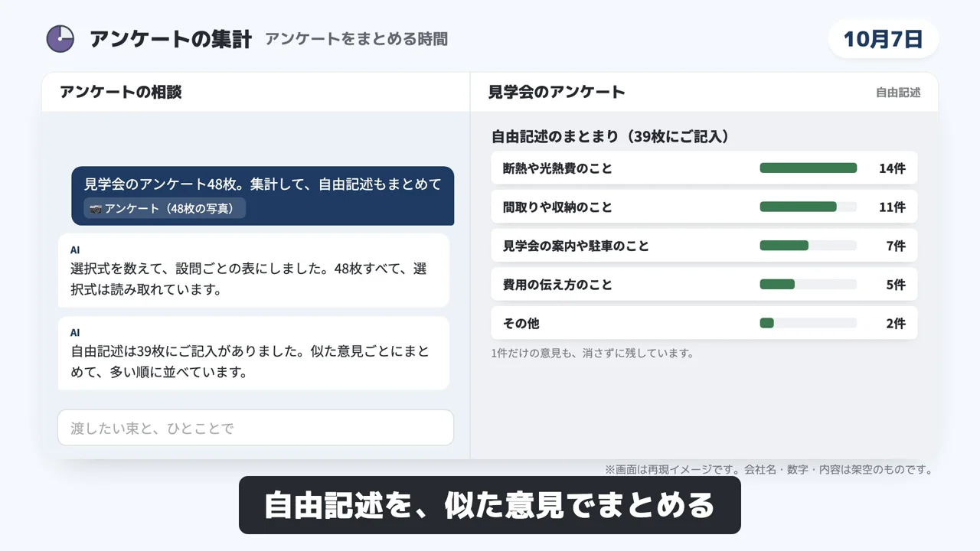Image resolution: width=980 pixels, height=551 pixels.
Task: Open the アンケート（48枚の写真） attachment chip
Action: point(165,208)
